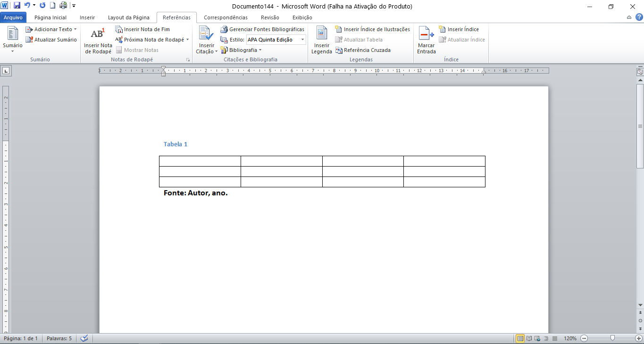Click the tab stop selector by ruler
Viewport: 644px width, 344px height.
tap(6, 71)
